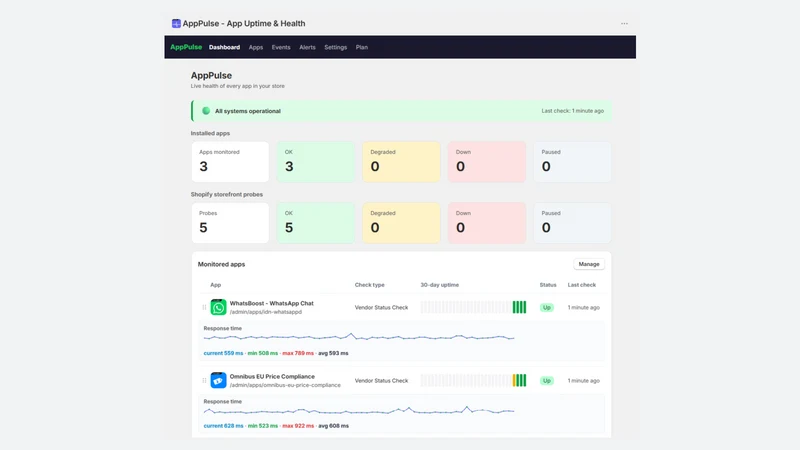The image size is (800, 450).
Task: Click the Check type column header
Action: tap(369, 285)
